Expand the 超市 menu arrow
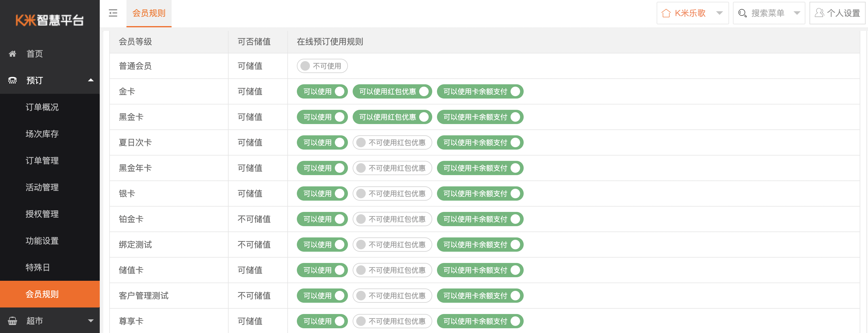Screen dimensions: 868x333 point(91,321)
